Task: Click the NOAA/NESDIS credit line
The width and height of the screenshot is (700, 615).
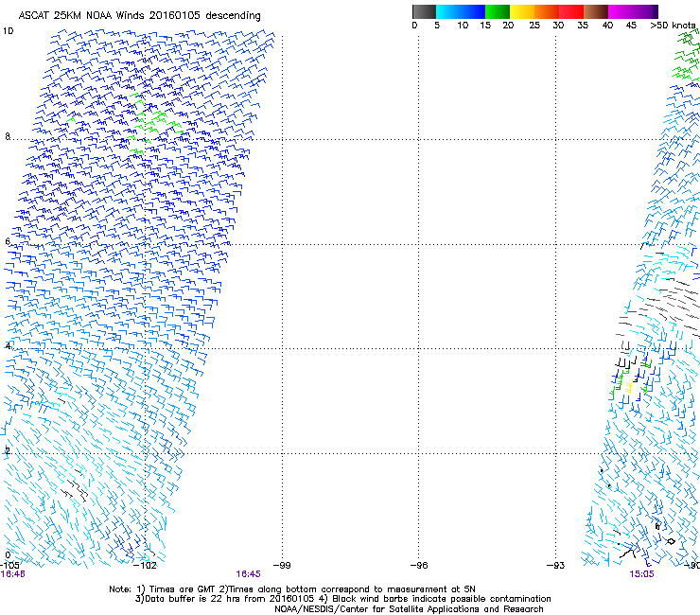Action: coord(409,608)
